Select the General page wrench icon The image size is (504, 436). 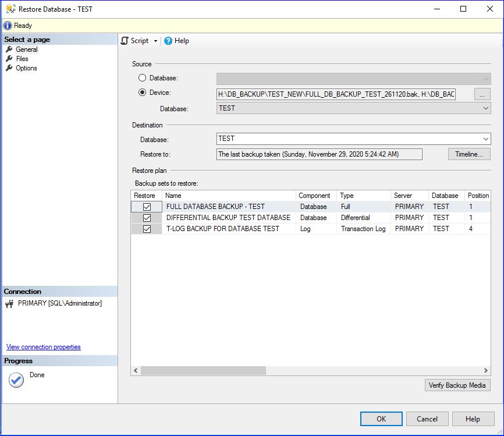tap(9, 49)
